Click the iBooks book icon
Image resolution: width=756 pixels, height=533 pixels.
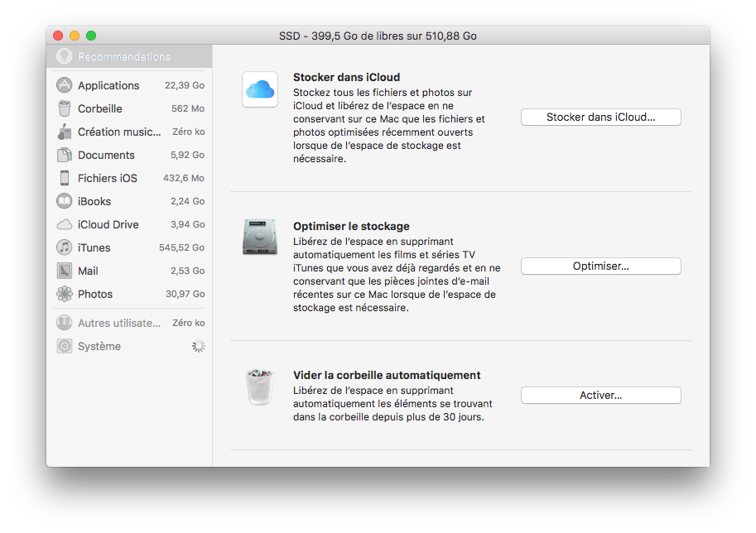click(x=64, y=201)
